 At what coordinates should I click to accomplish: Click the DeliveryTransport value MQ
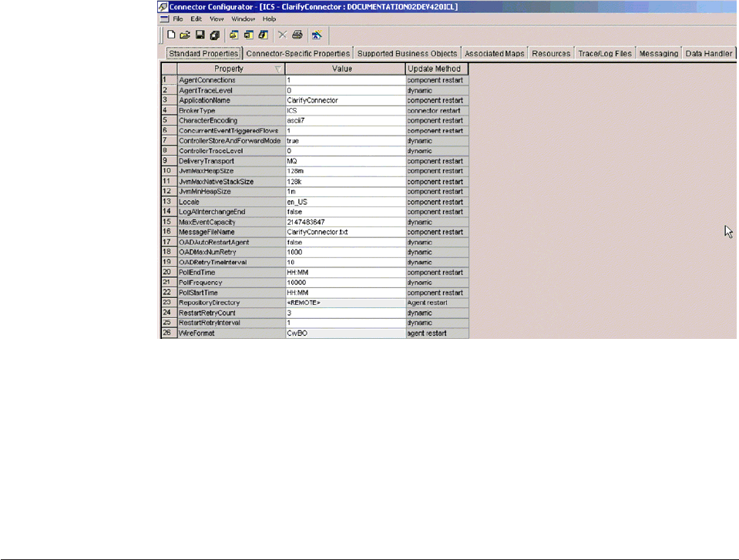click(345, 162)
